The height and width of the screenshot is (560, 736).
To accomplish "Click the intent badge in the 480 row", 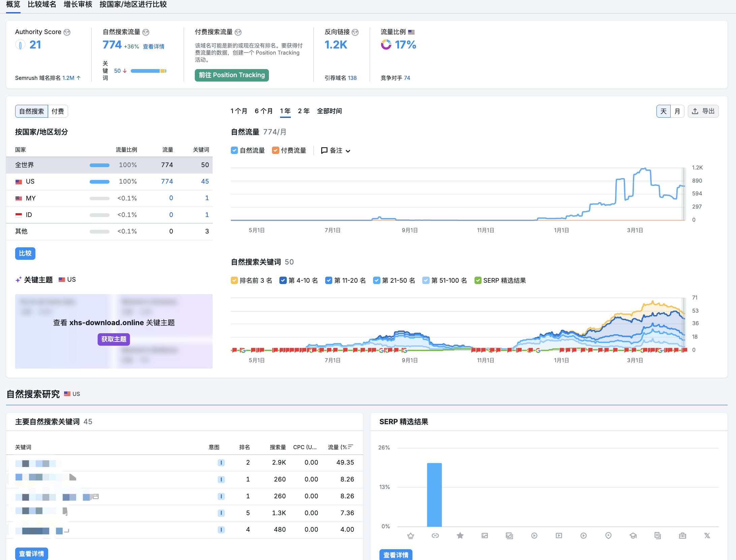I will click(221, 530).
